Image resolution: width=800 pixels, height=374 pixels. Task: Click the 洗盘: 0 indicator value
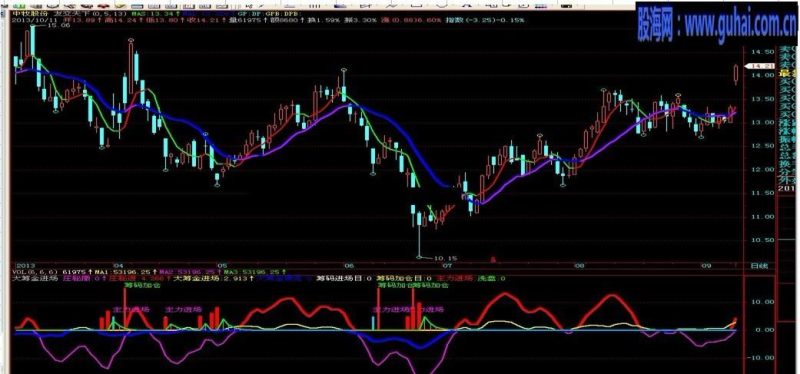coord(491,279)
